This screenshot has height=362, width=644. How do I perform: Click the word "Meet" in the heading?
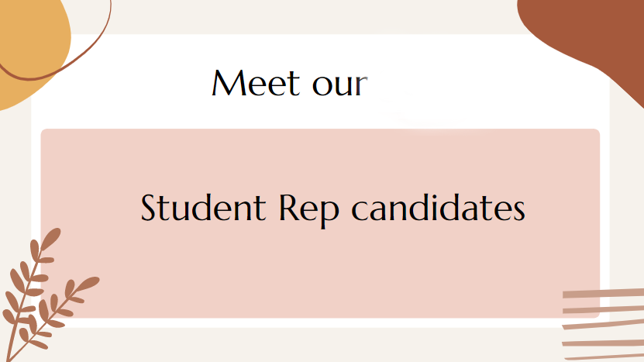coord(257,84)
